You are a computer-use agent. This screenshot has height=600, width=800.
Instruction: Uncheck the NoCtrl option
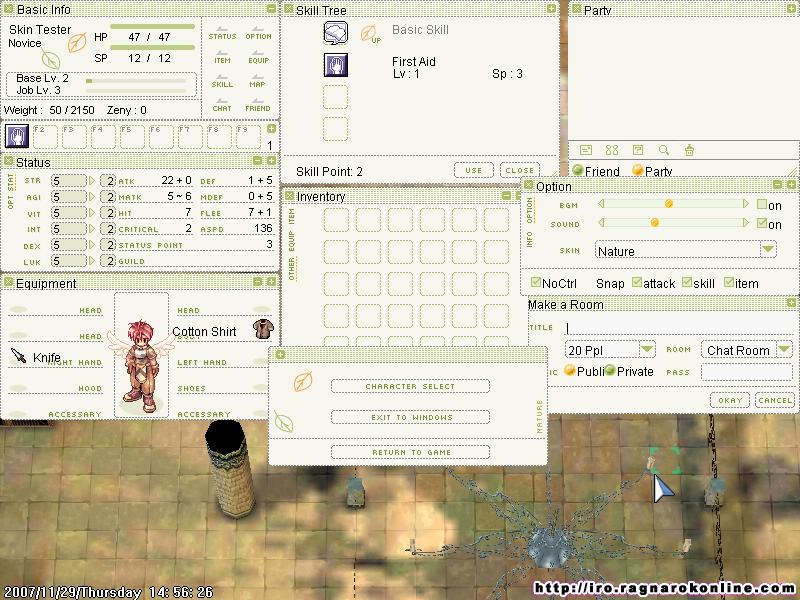536,282
